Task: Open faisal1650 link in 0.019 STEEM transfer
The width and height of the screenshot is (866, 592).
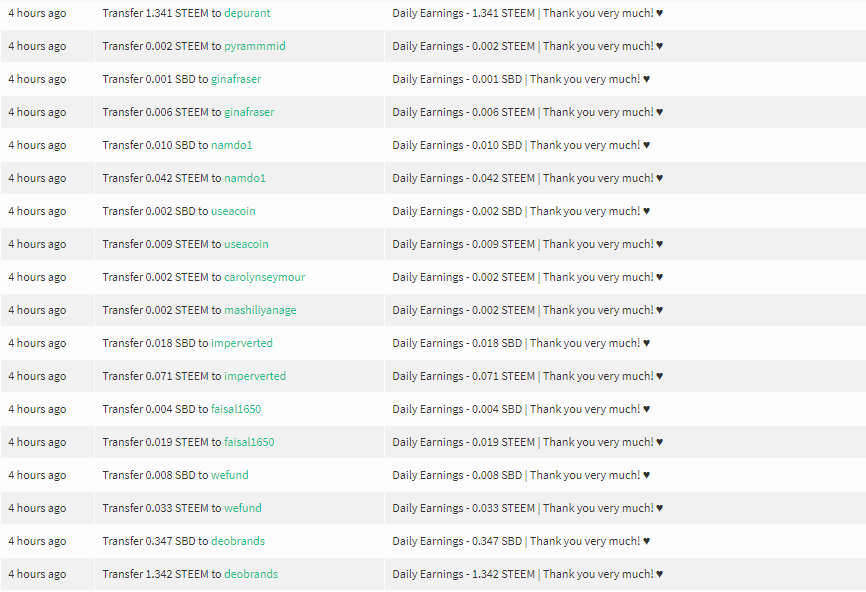Action: pos(249,442)
